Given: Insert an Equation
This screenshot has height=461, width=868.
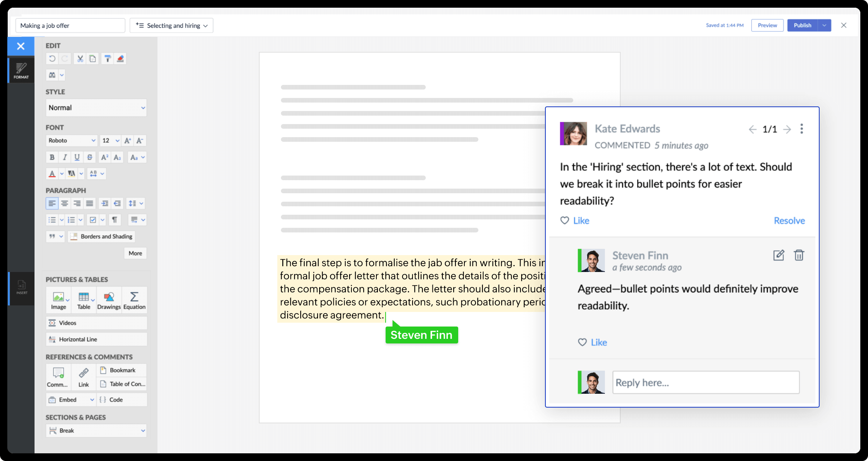Looking at the screenshot, I should 134,300.
